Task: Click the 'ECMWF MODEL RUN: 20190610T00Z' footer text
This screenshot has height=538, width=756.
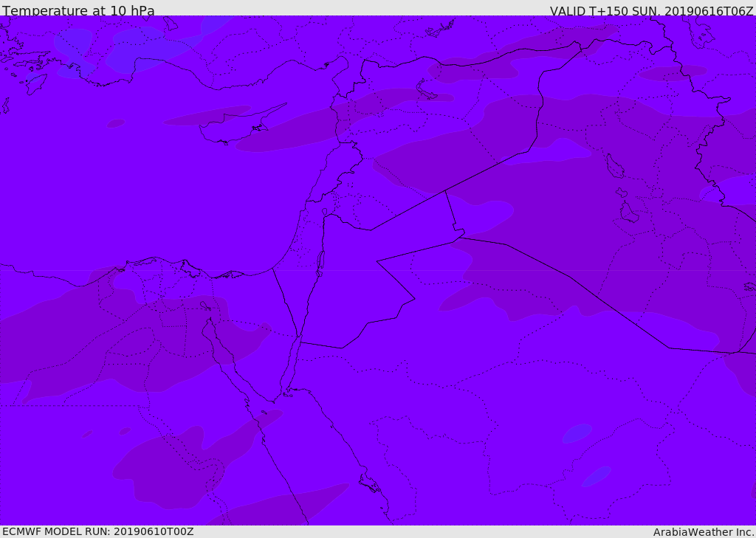Action: tap(98, 531)
